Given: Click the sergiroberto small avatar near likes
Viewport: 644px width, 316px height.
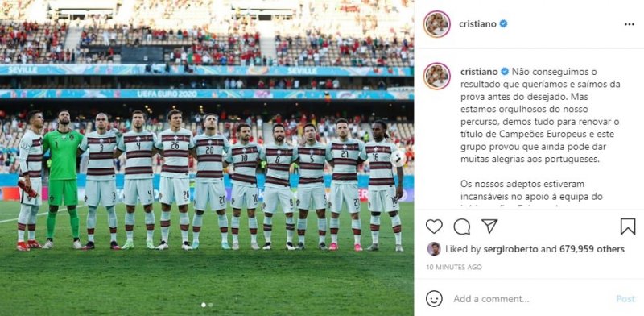Looking at the screenshot, I should (x=434, y=248).
